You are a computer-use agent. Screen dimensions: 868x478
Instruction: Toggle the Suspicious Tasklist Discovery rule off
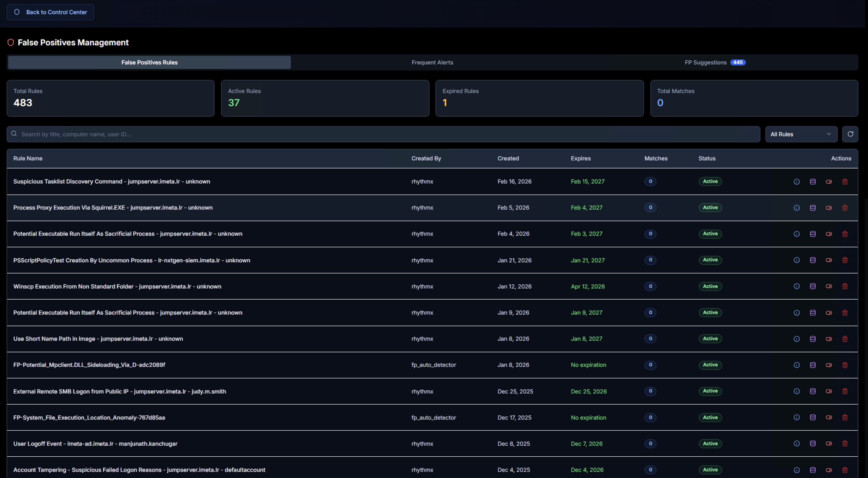click(829, 182)
